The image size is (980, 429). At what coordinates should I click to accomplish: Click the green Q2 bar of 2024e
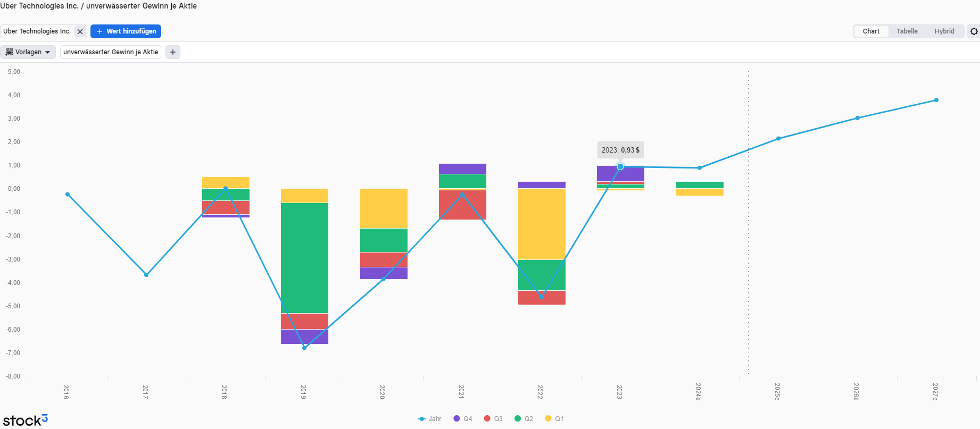700,185
